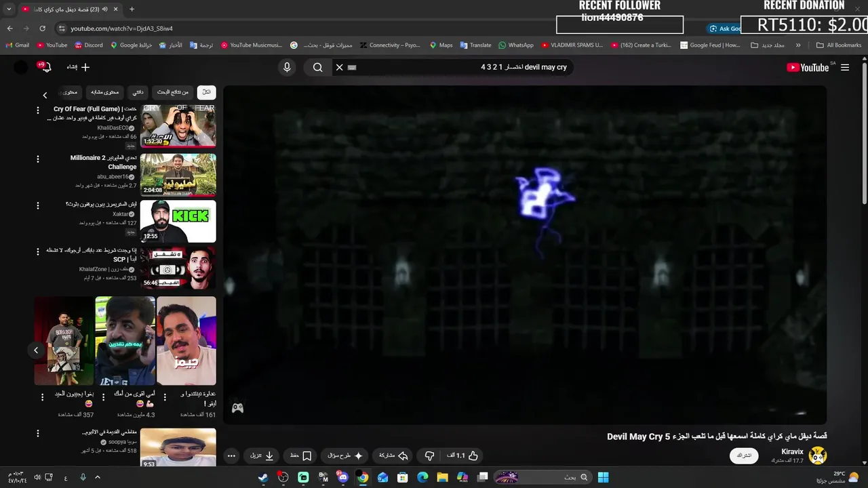The height and width of the screenshot is (488, 868).
Task: Open the WhatsApp bookmark
Action: (515, 45)
